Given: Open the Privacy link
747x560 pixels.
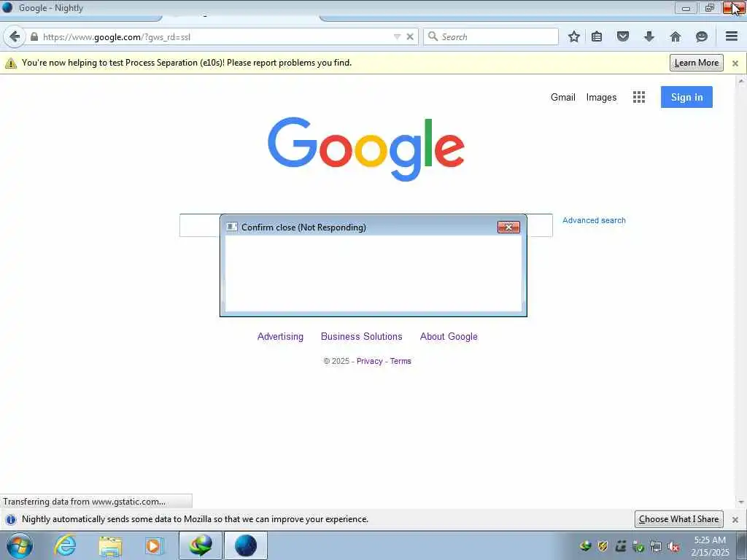Looking at the screenshot, I should 370,362.
